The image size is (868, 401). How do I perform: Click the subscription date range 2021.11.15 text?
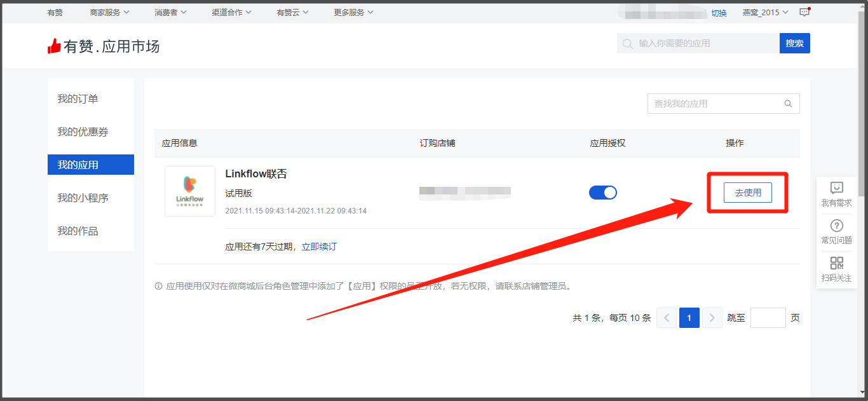coord(296,210)
